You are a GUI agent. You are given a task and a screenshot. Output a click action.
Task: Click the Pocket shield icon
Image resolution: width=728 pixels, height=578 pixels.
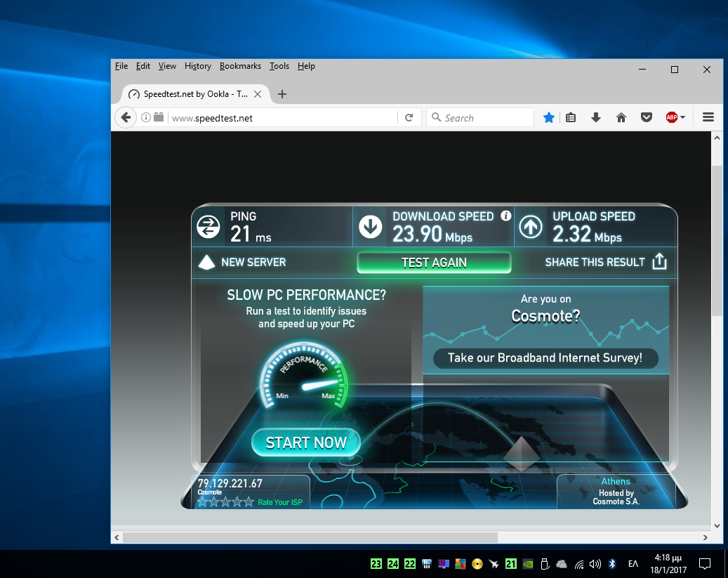(x=647, y=117)
